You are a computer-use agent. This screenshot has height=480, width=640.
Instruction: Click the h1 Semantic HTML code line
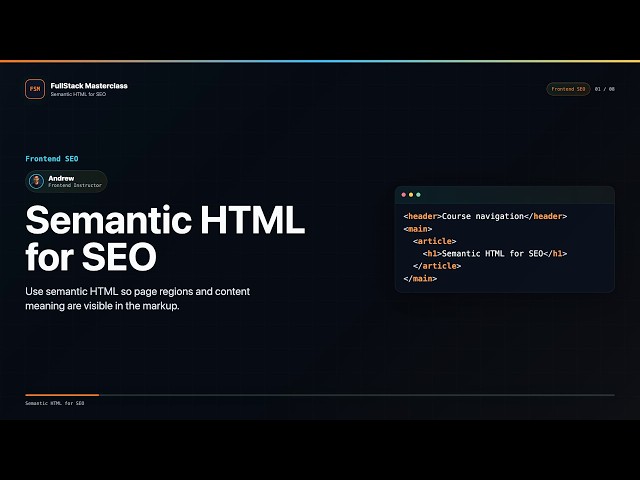[x=495, y=253]
